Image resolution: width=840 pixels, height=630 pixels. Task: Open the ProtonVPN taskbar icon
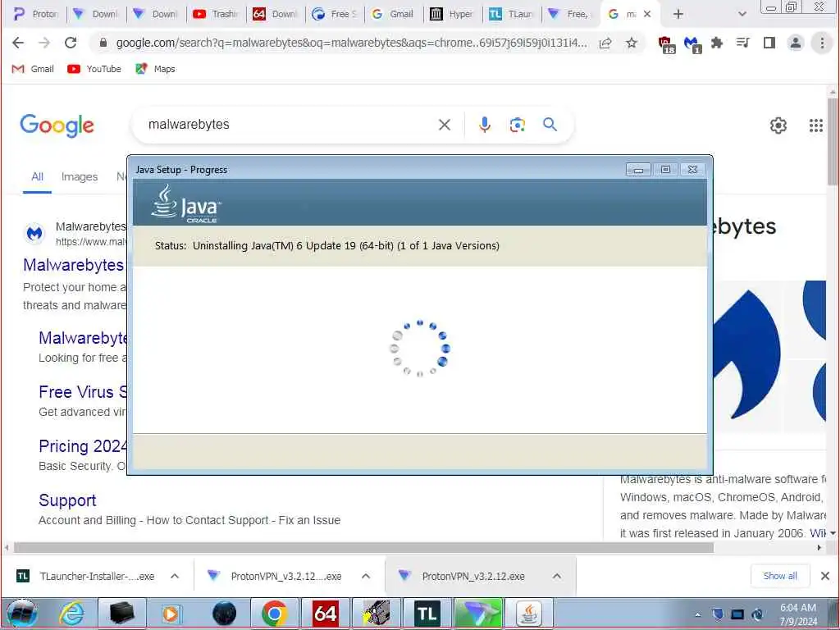(478, 614)
